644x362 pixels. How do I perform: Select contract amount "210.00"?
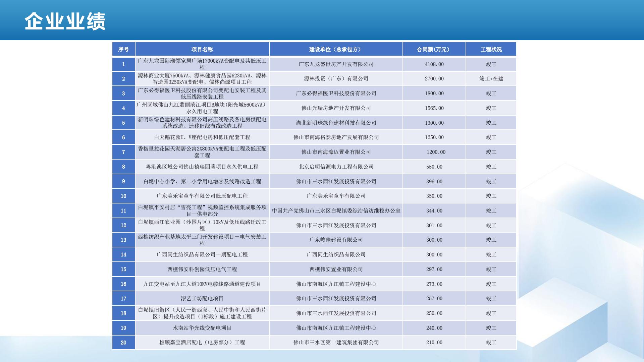point(434,342)
